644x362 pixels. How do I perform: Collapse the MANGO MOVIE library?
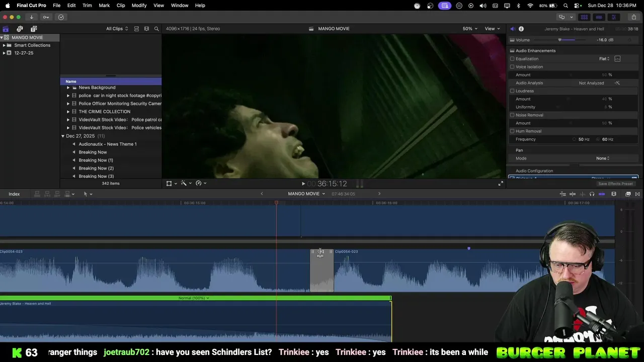pyautogui.click(x=3, y=38)
